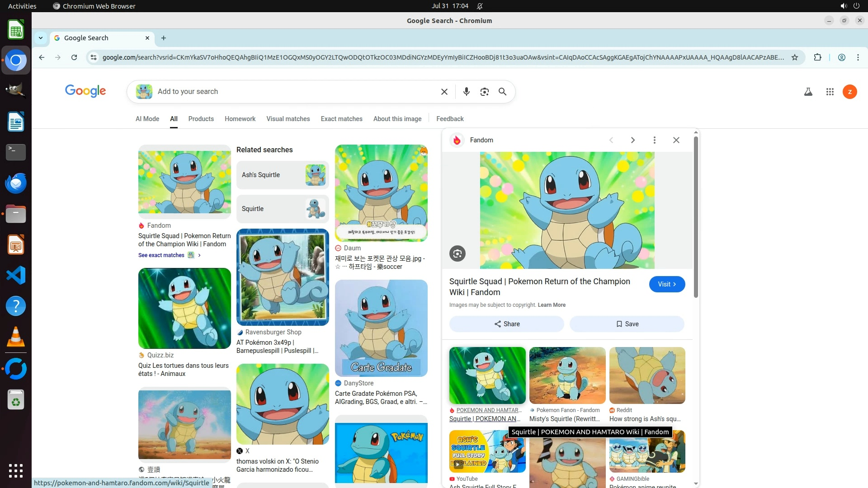868x488 pixels.
Task: Expand the tab search dropdown arrow
Action: [41, 38]
